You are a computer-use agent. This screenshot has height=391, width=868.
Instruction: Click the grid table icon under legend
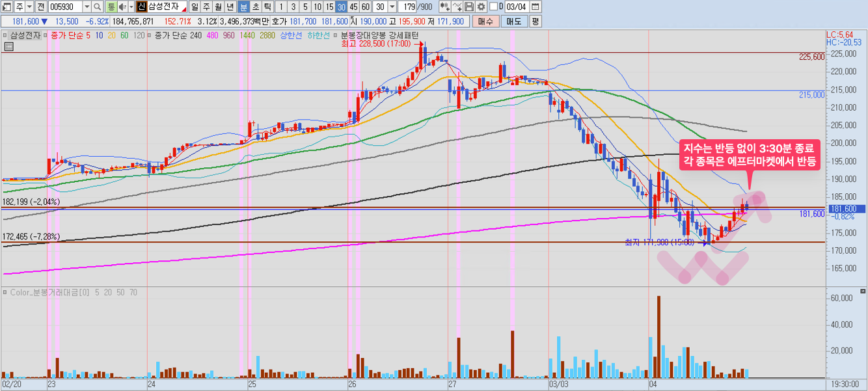(x=9, y=46)
